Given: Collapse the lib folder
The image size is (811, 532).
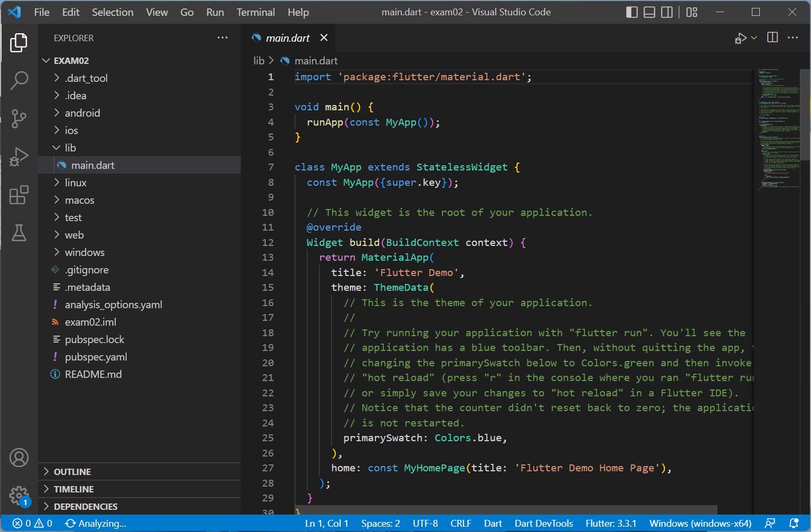Looking at the screenshot, I should (x=139, y=148).
